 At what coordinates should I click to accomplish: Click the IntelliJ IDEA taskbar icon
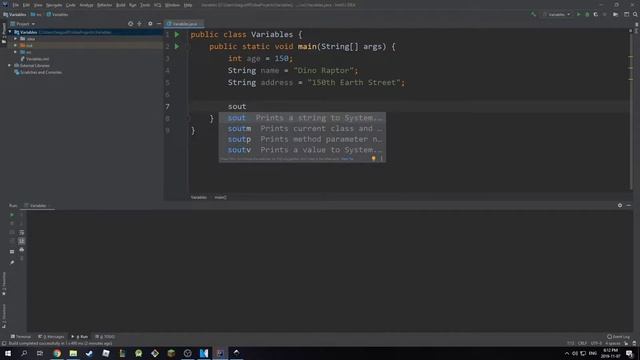pyautogui.click(x=220, y=353)
